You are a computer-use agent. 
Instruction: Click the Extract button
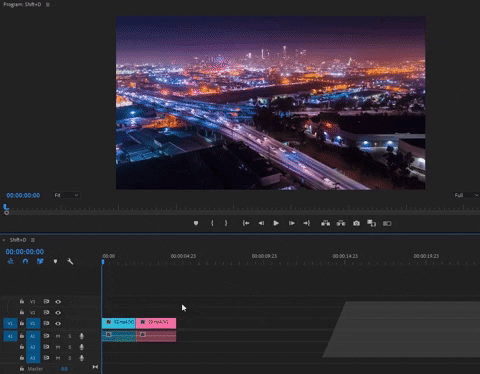point(341,223)
